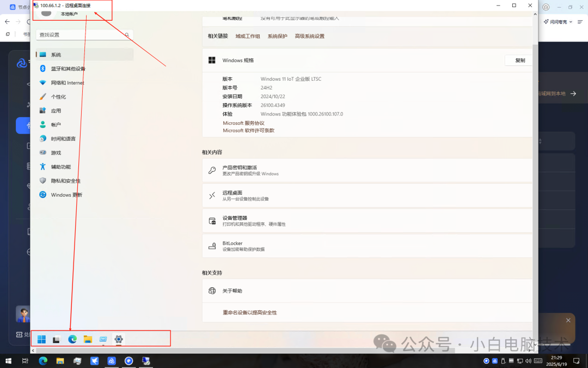
Task: Click 本地帐户 user profile
Action: point(69,14)
